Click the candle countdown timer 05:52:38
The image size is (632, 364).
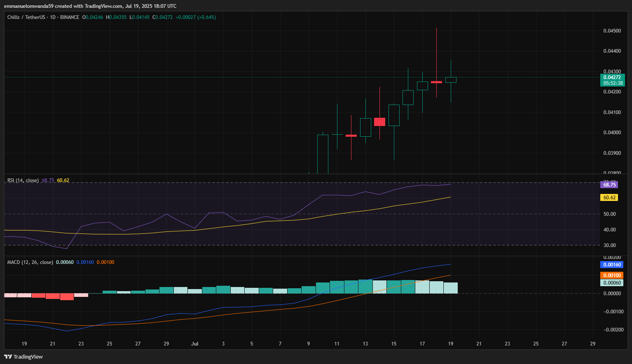coord(613,83)
